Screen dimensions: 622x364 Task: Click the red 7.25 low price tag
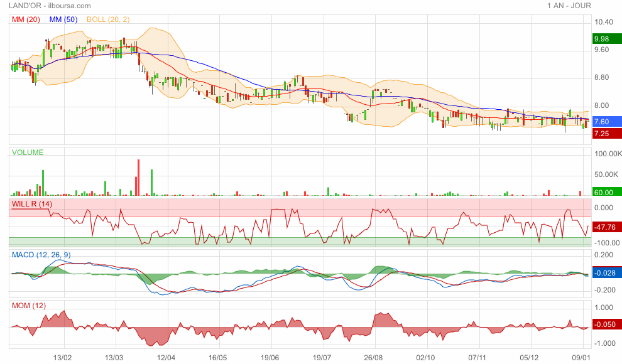click(x=607, y=134)
